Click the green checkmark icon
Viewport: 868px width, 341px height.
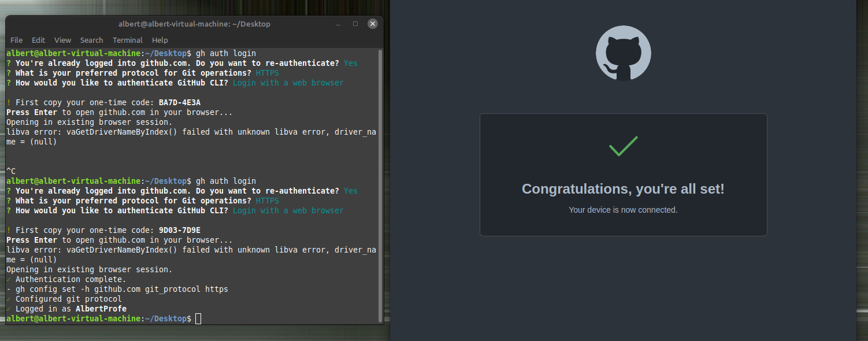(623, 146)
